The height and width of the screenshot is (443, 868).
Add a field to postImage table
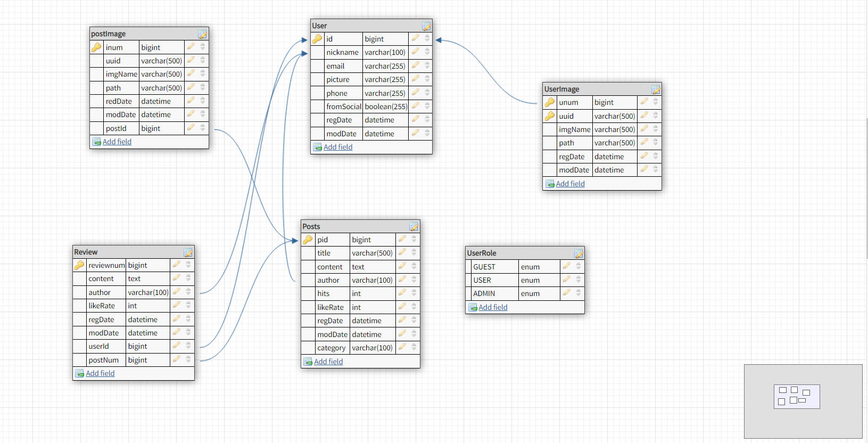coord(117,142)
